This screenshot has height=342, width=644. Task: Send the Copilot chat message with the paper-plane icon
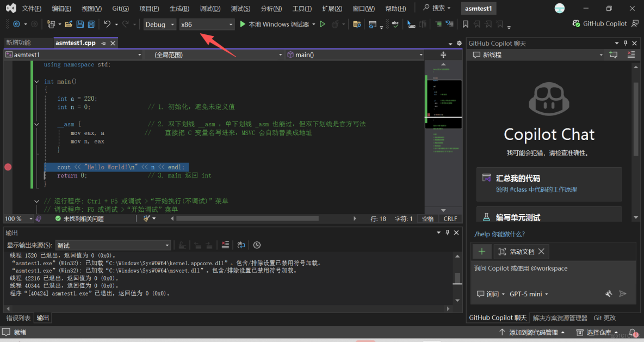(623, 294)
